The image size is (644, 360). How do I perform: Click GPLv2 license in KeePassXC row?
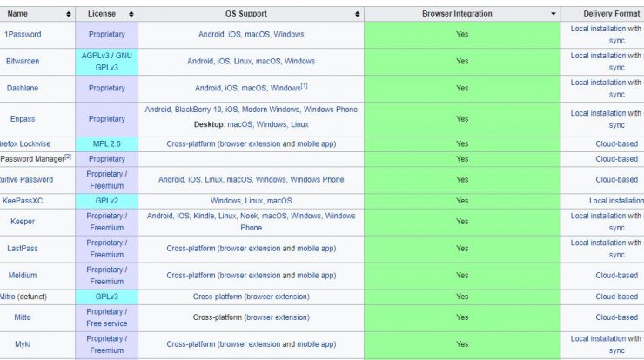point(107,201)
